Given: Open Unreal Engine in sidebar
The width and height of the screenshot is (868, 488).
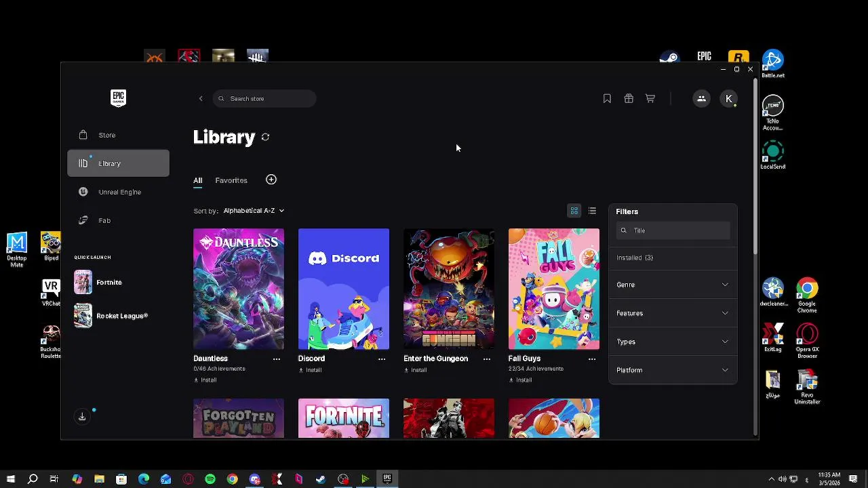Looking at the screenshot, I should click(118, 192).
